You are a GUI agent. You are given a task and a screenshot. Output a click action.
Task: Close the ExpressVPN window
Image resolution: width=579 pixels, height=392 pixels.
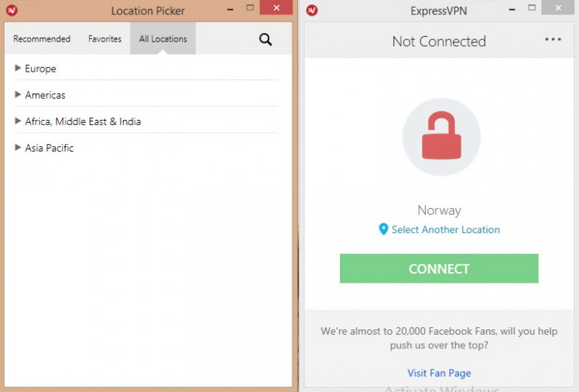(558, 8)
